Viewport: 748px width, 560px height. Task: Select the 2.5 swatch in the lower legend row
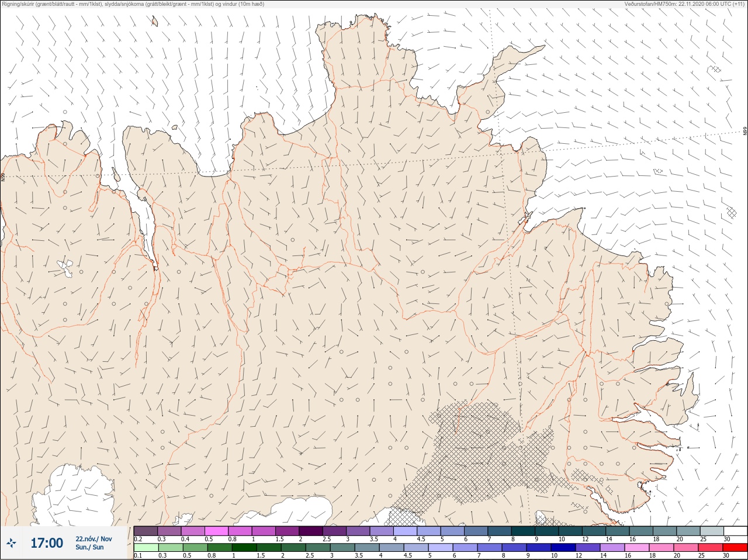click(318, 548)
